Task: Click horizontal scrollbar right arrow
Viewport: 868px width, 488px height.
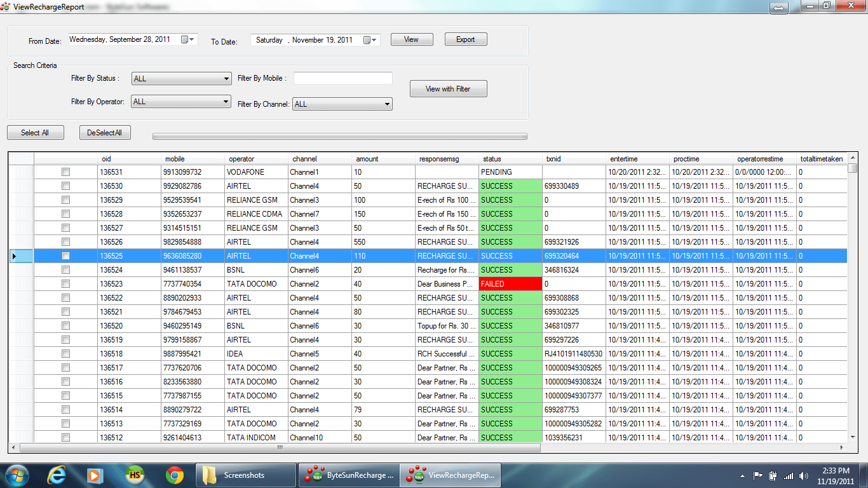Action: [x=842, y=447]
